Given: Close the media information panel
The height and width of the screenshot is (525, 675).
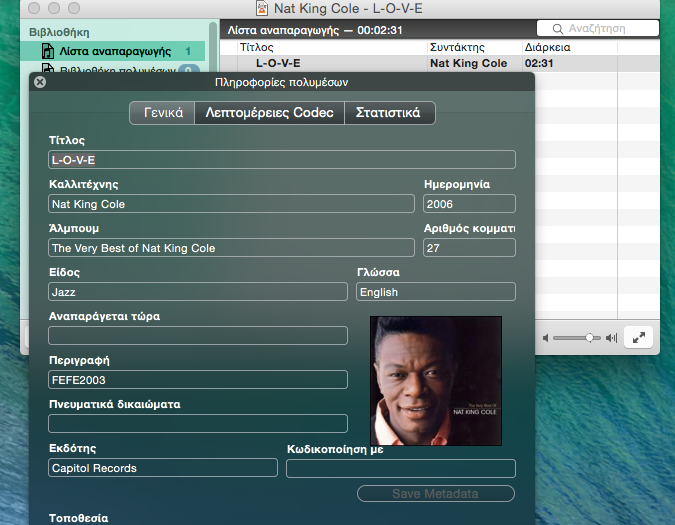Looking at the screenshot, I should tap(40, 82).
